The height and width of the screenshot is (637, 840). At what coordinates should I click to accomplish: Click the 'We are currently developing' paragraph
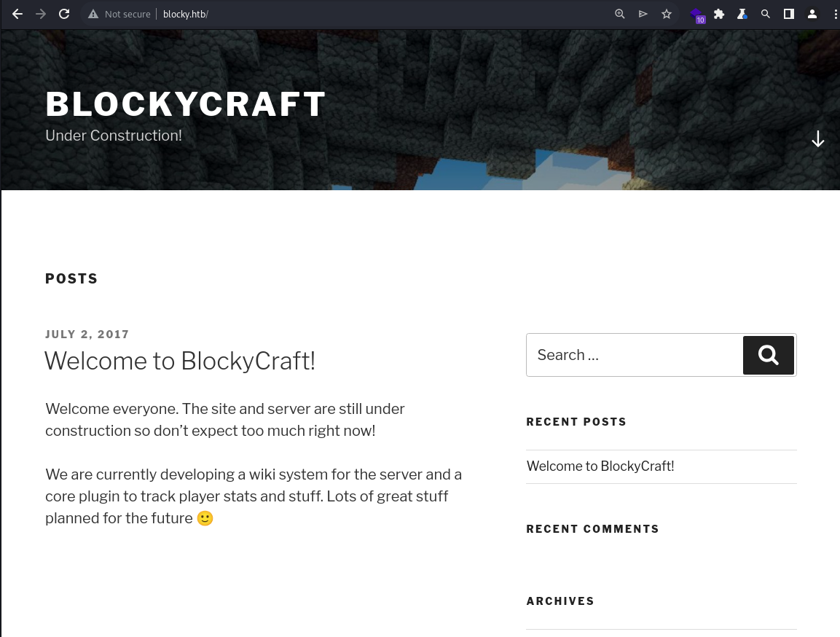tap(254, 496)
